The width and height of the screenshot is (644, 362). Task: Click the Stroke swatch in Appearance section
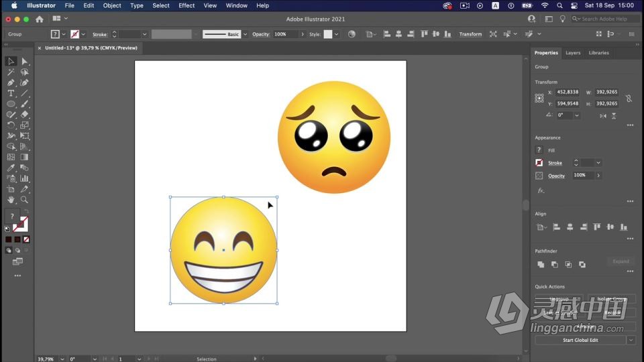[x=539, y=163]
